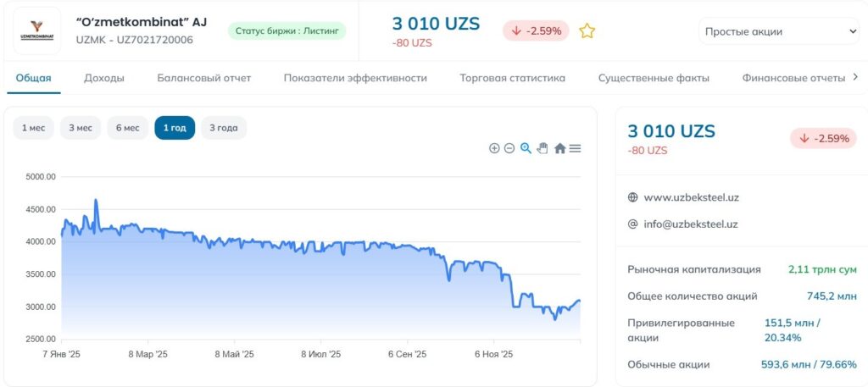Activate the panning hand tool

(x=542, y=148)
